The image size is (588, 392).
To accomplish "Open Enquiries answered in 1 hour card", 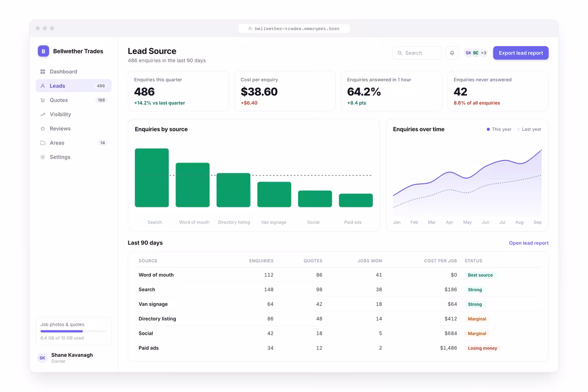I will tap(392, 91).
